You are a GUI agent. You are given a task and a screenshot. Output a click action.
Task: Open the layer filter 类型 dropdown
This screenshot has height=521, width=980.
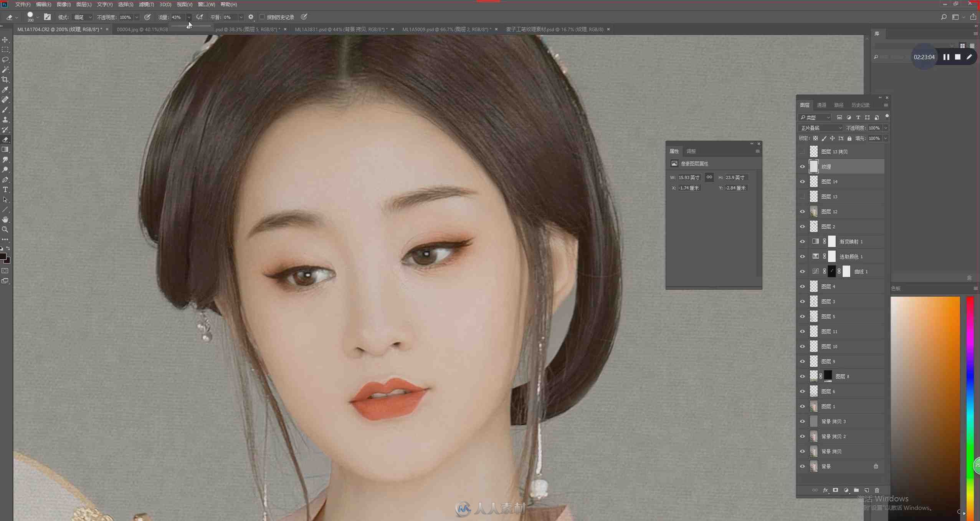tap(815, 117)
